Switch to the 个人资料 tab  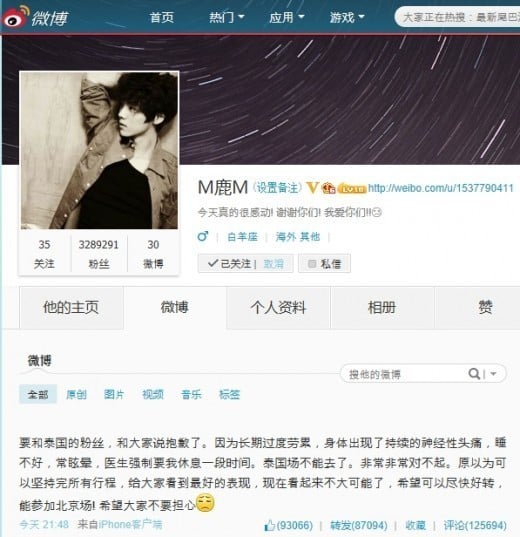click(x=278, y=307)
